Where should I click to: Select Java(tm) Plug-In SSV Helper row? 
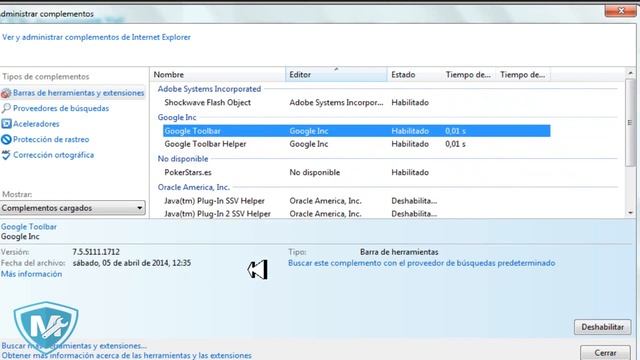pyautogui.click(x=357, y=201)
